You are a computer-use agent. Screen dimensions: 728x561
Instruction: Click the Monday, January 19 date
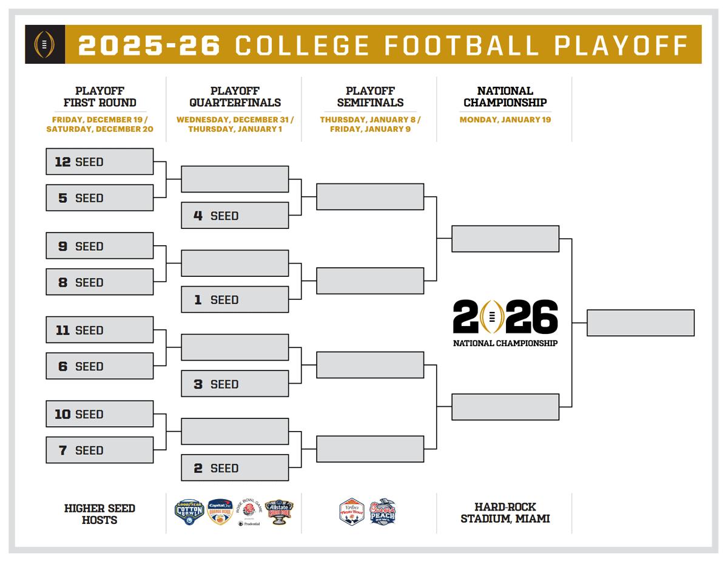pos(505,120)
